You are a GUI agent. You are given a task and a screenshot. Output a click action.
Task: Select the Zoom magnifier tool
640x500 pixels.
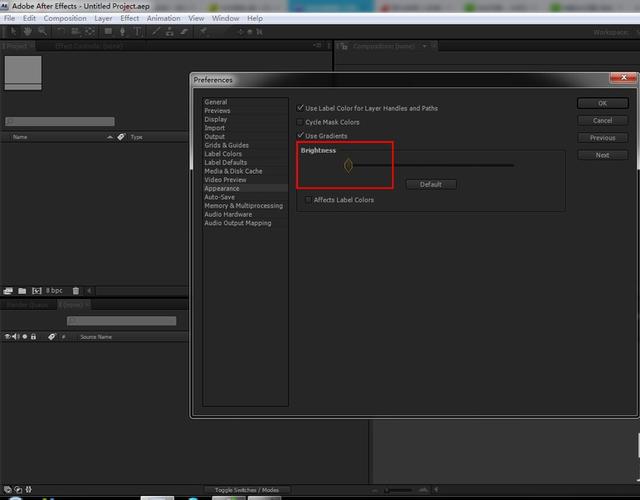42,31
